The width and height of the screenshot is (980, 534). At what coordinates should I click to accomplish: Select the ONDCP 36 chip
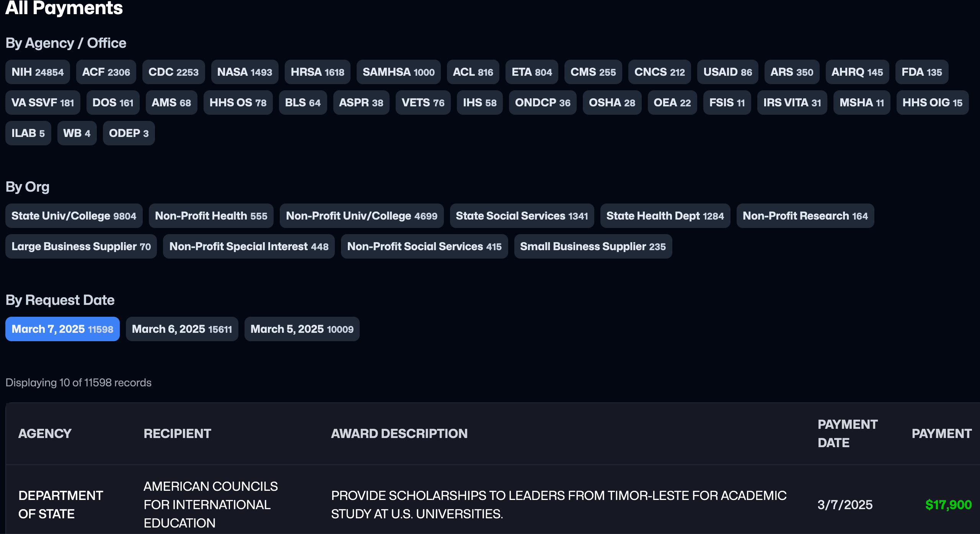[543, 103]
